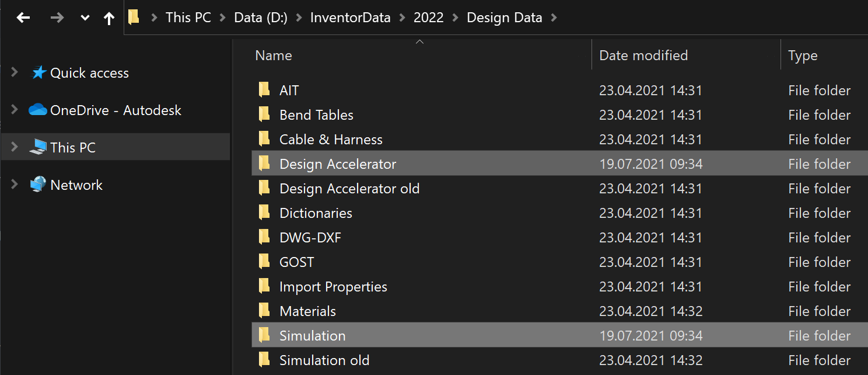Click the folder icon in the address bar
The image size is (868, 375).
click(x=133, y=17)
